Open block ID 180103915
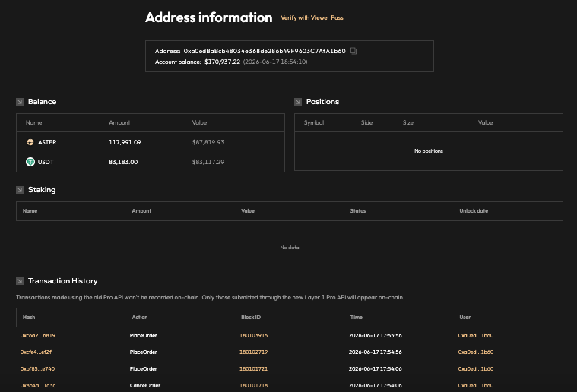The image size is (577, 392). [254, 335]
